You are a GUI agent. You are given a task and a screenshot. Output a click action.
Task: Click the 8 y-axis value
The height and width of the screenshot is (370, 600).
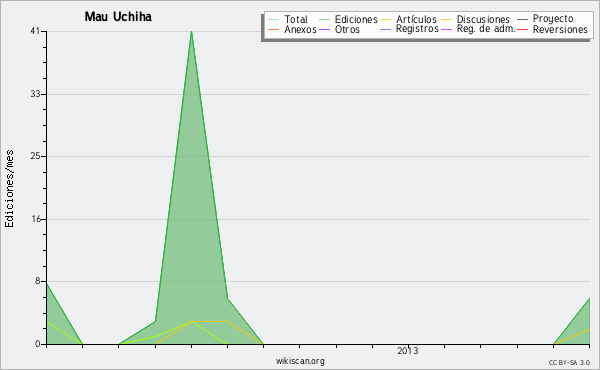pos(38,281)
